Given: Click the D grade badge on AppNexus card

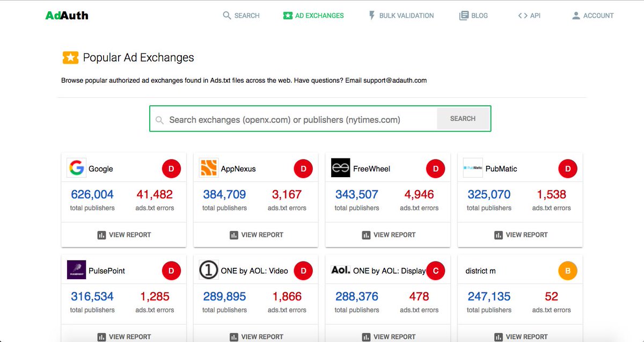Looking at the screenshot, I should (x=303, y=169).
